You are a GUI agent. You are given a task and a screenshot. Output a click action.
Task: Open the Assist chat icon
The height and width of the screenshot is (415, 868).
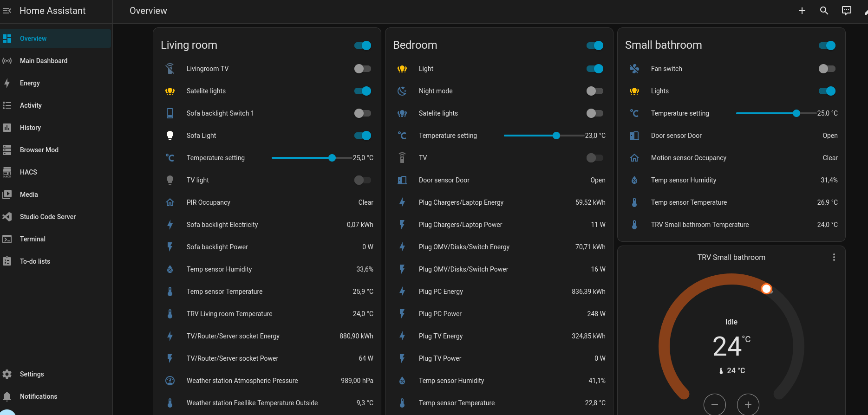pyautogui.click(x=846, y=11)
